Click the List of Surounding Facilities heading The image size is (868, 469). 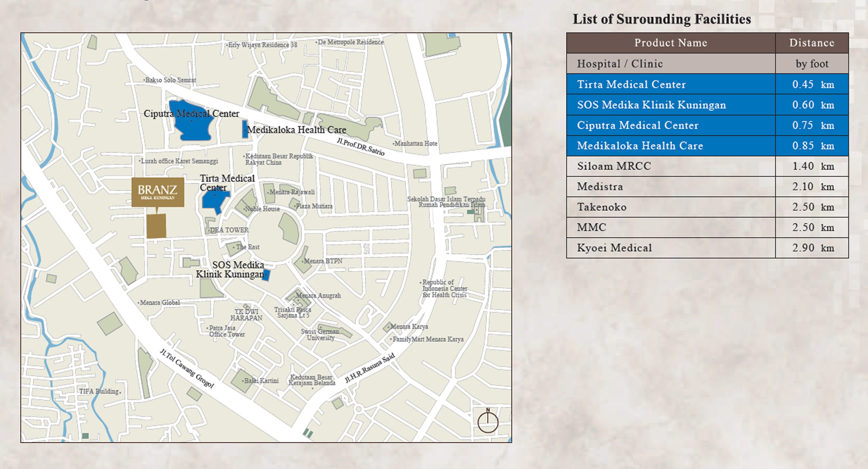[x=662, y=19]
